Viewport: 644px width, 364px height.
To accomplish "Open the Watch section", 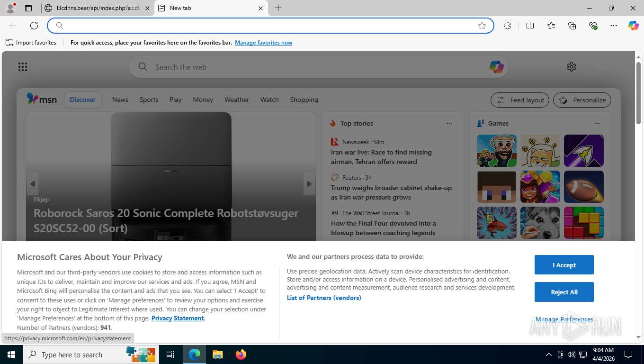I will point(269,100).
